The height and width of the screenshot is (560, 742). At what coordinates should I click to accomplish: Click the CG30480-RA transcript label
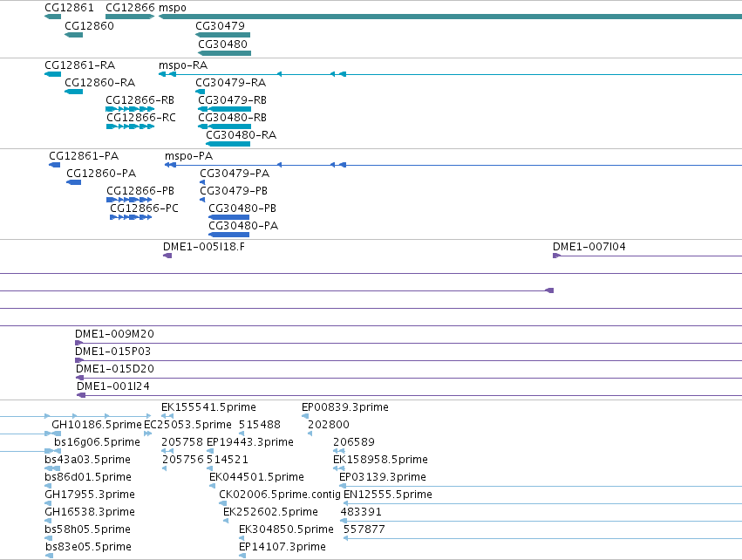click(242, 135)
